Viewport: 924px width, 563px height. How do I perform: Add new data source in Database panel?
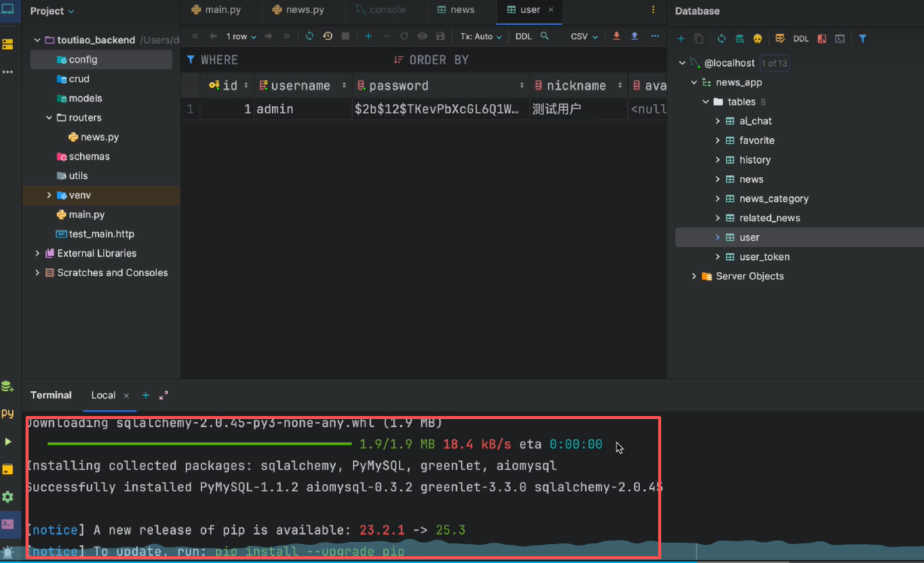pos(681,38)
